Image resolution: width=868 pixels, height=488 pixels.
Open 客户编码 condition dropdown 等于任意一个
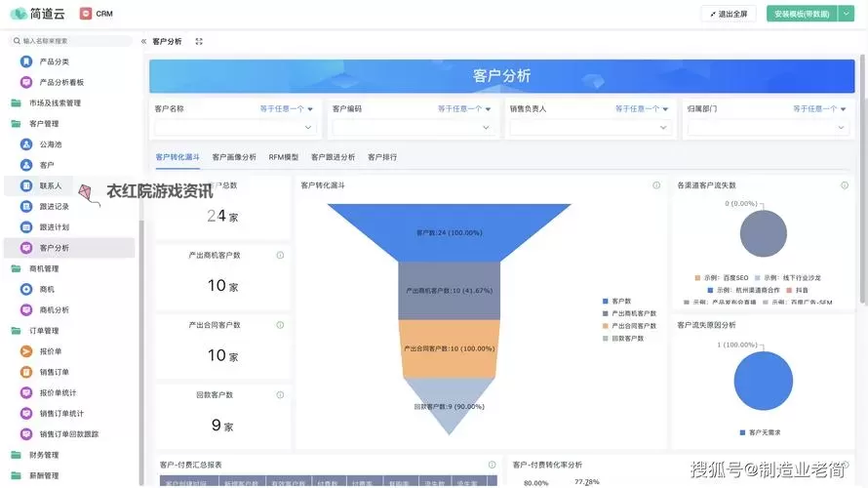464,108
